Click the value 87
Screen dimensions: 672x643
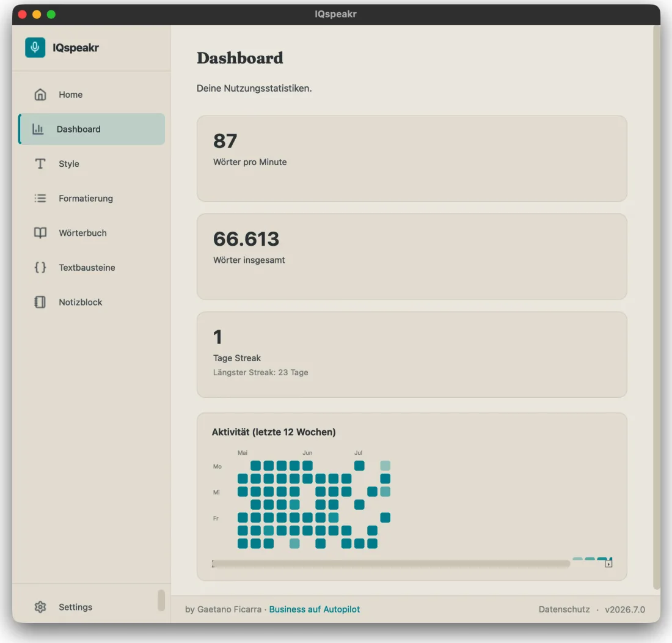click(225, 141)
